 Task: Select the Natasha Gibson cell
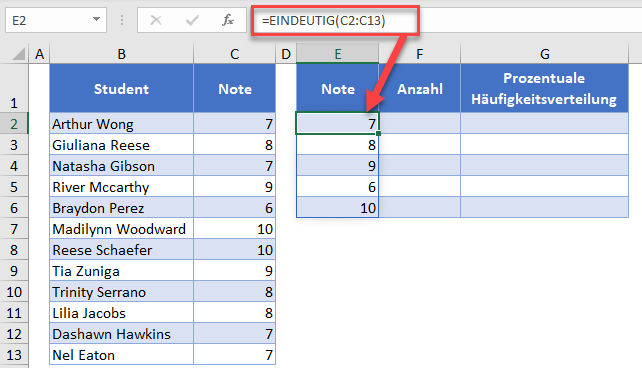click(x=121, y=165)
